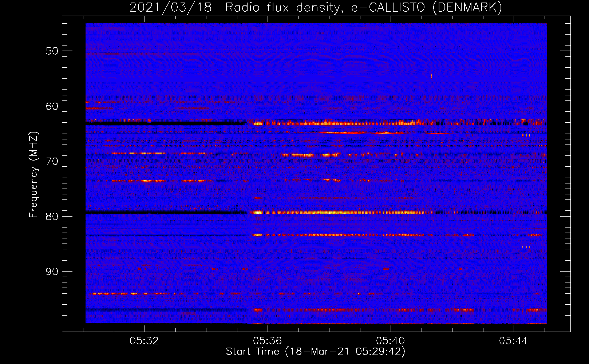Click the bright emission band just above 63 MHz
Image resolution: width=589 pixels, height=364 pixels.
coord(339,123)
